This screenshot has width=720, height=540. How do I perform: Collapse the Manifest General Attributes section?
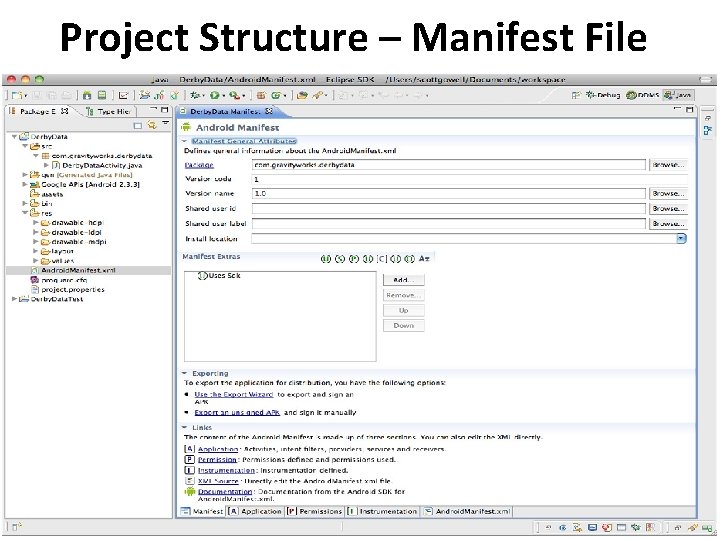(185, 141)
